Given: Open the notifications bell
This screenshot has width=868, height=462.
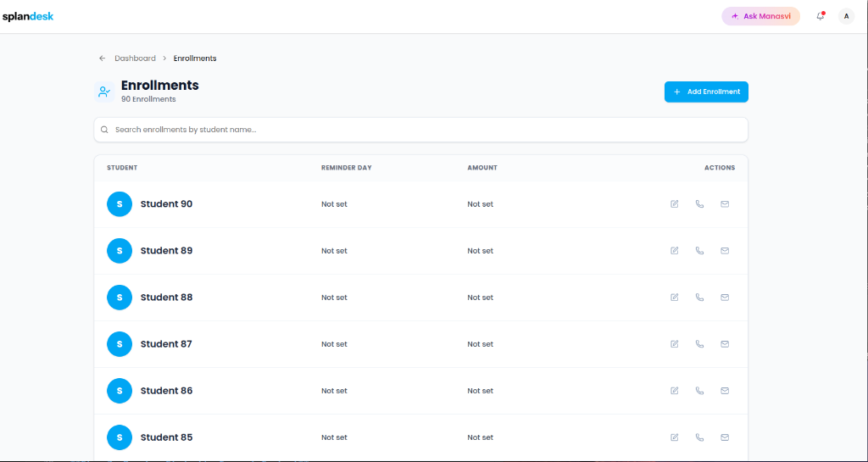Looking at the screenshot, I should click(821, 16).
